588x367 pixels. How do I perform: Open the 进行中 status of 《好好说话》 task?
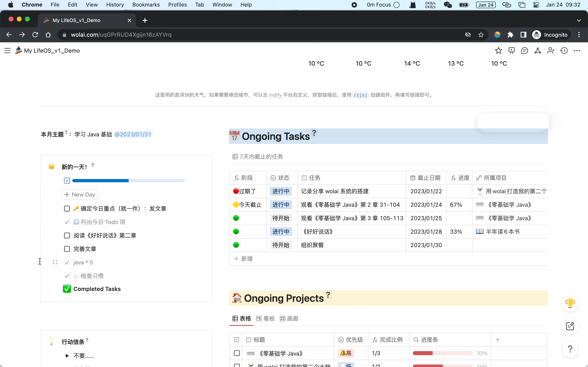[x=281, y=232]
